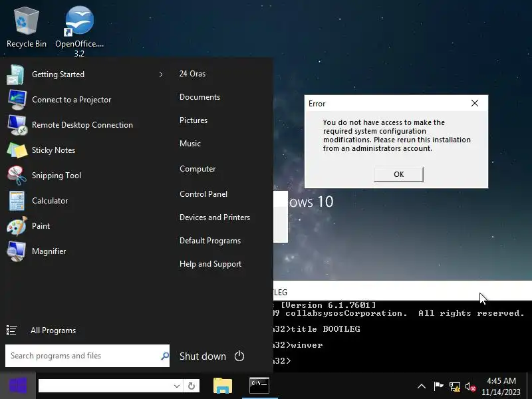Click the BOOTLEG command window title bar
The height and width of the screenshot is (399, 532).
tap(402, 291)
